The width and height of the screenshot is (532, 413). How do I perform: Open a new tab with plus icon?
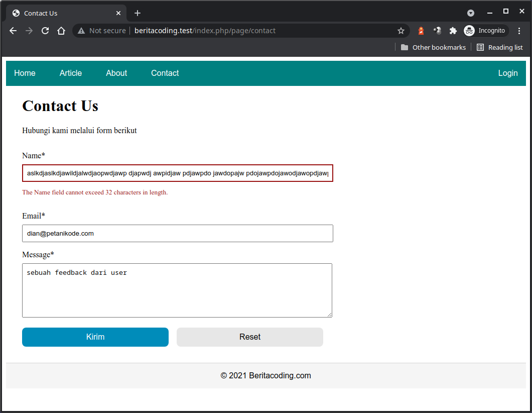click(138, 13)
